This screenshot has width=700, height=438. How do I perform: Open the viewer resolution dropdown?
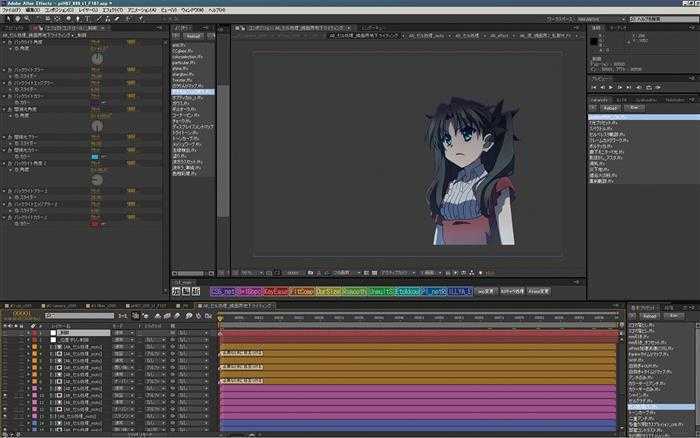pyautogui.click(x=347, y=272)
